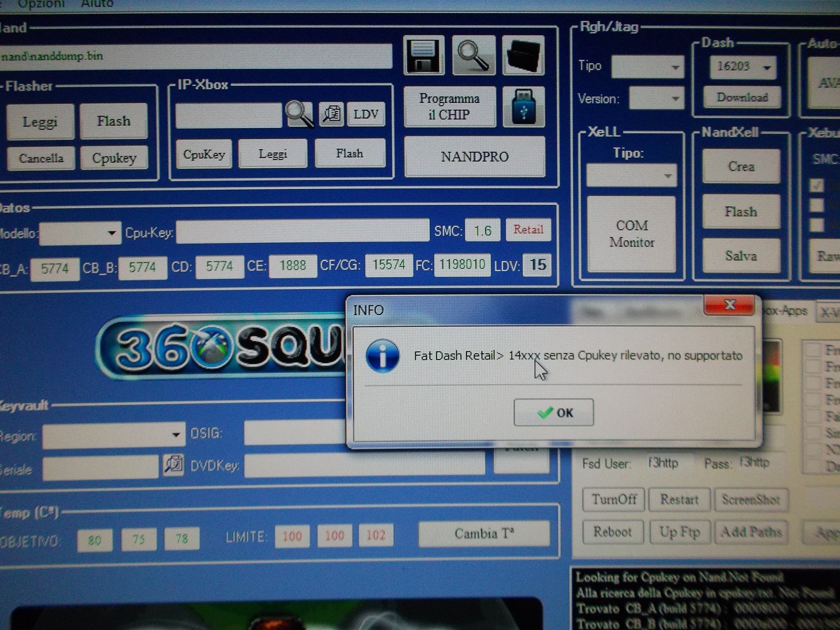
Task: Open the Opzioni menu
Action: [x=41, y=4]
